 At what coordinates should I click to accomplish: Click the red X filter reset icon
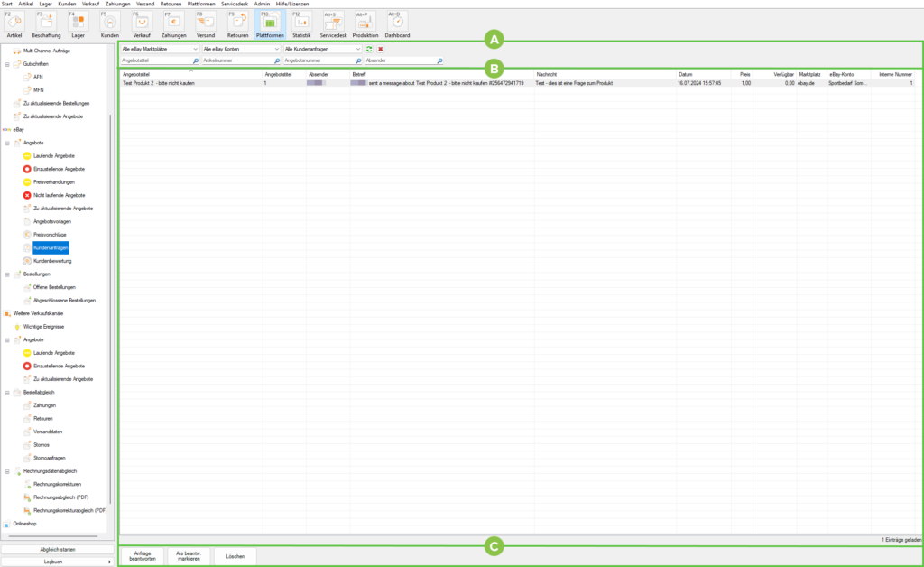click(x=380, y=48)
